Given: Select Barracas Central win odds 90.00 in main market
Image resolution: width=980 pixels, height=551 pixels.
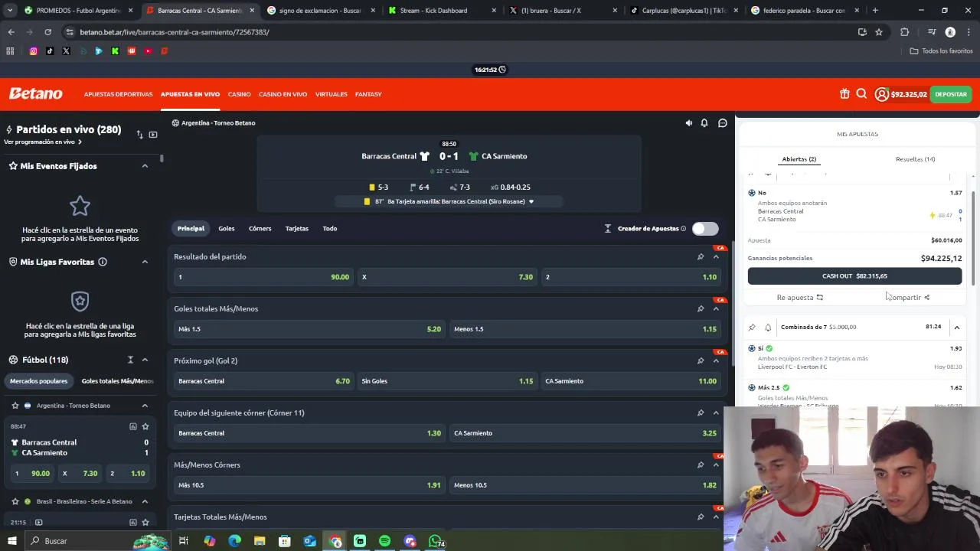Looking at the screenshot, I should pyautogui.click(x=263, y=277).
